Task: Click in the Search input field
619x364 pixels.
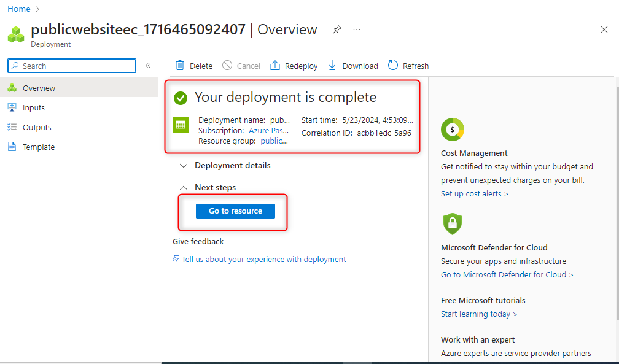Action: [78, 66]
